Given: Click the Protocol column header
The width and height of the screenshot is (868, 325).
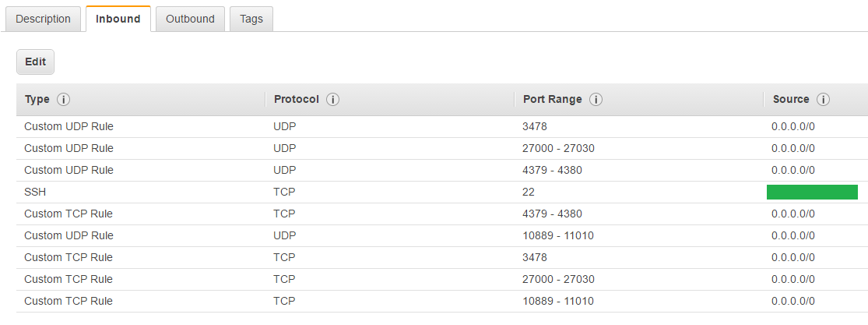Looking at the screenshot, I should 296,100.
